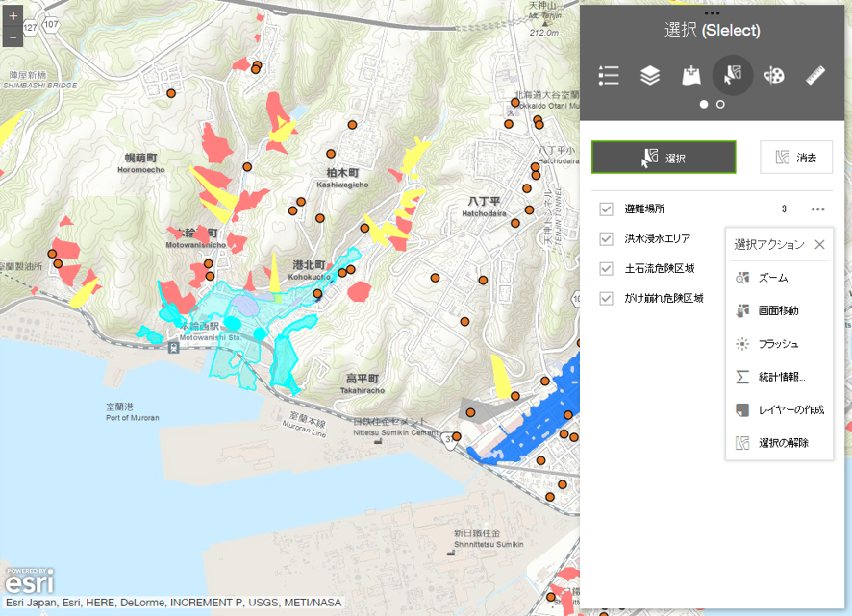Viewport: 852px width, 616px height.
Task: Open the layers stack widget
Action: pos(650,76)
